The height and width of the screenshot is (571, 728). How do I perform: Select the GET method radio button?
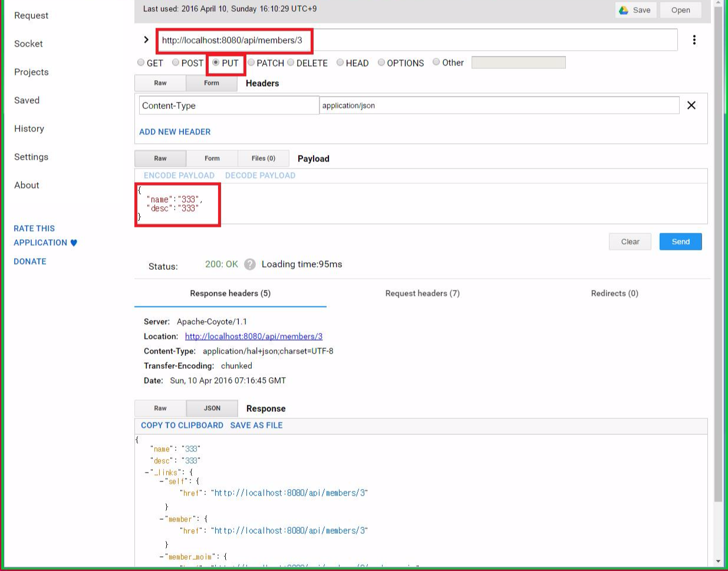tap(141, 62)
